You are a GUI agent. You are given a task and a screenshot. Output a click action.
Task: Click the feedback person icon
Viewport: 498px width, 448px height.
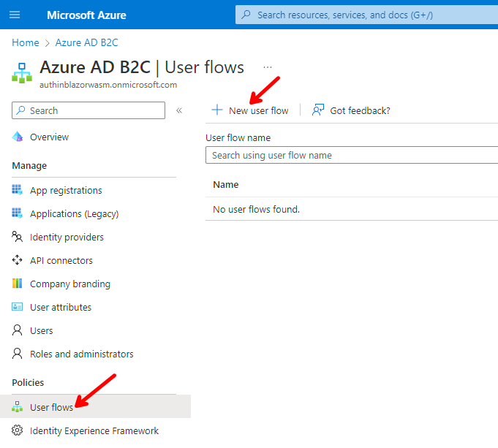(x=318, y=110)
